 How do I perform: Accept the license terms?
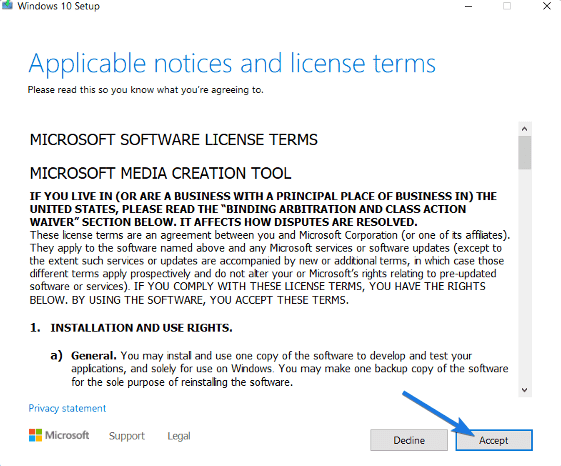(x=494, y=440)
